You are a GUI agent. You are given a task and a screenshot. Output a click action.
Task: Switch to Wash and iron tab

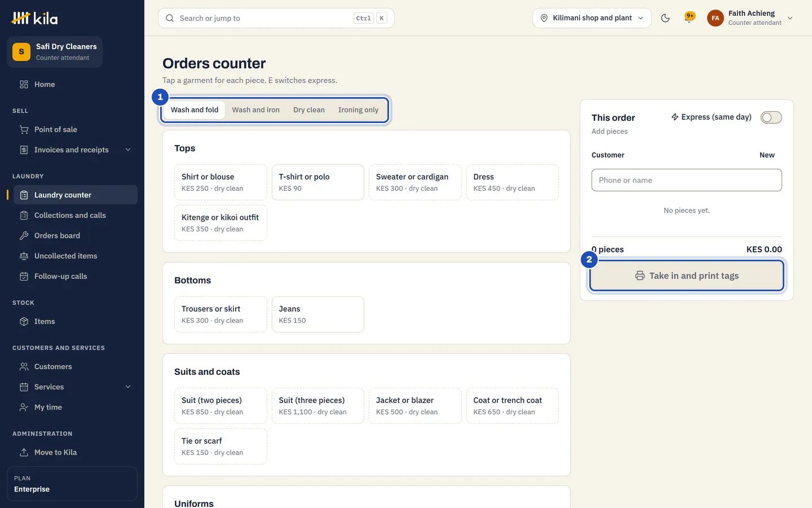point(255,110)
